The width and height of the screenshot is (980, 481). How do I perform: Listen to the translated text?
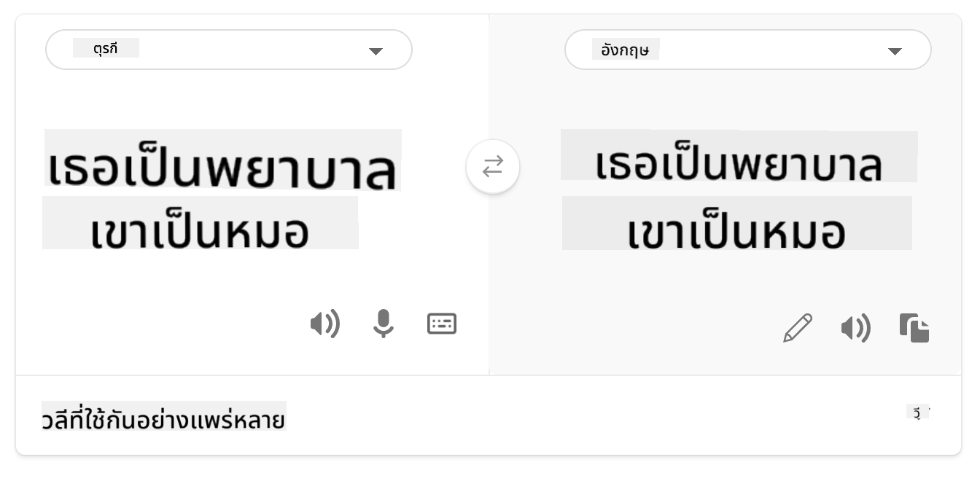point(855,329)
